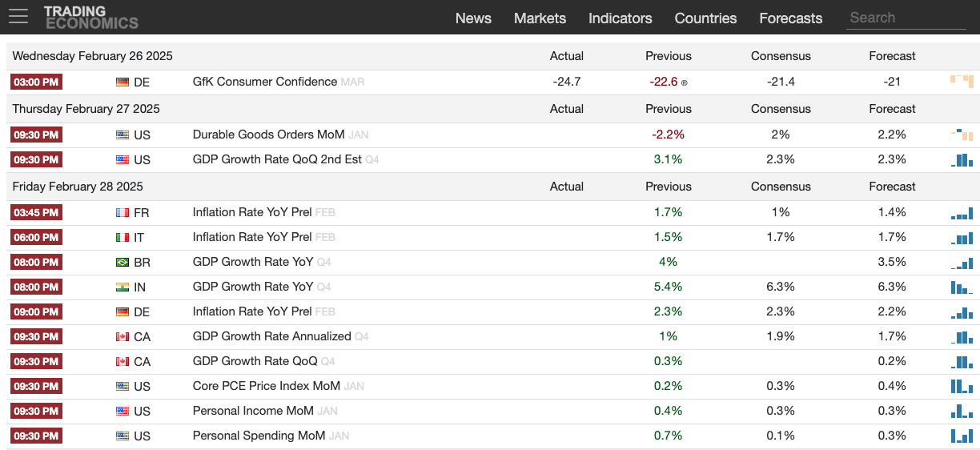Click the Germany flag beside GfK Consumer Confidence
This screenshot has width=980, height=450.
122,82
